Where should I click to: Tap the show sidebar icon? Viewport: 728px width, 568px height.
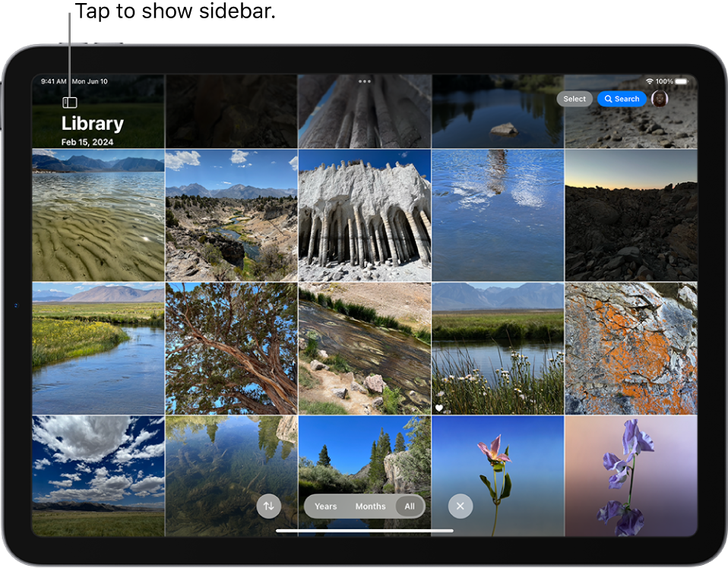[x=70, y=103]
